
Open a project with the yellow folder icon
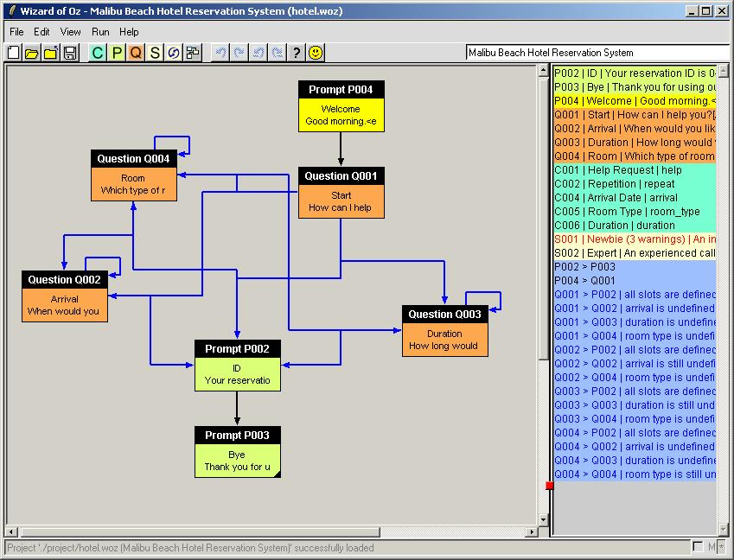click(x=32, y=53)
